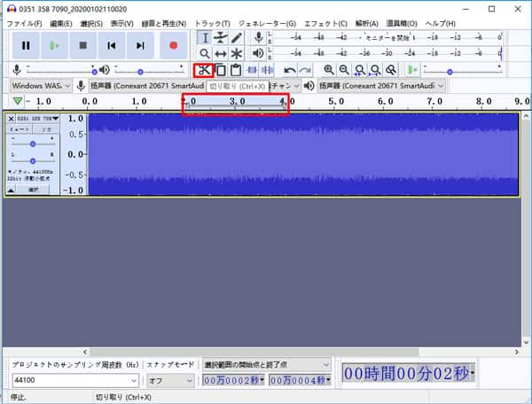Redo the last undone action
This screenshot has width=532, height=404.
[x=305, y=71]
